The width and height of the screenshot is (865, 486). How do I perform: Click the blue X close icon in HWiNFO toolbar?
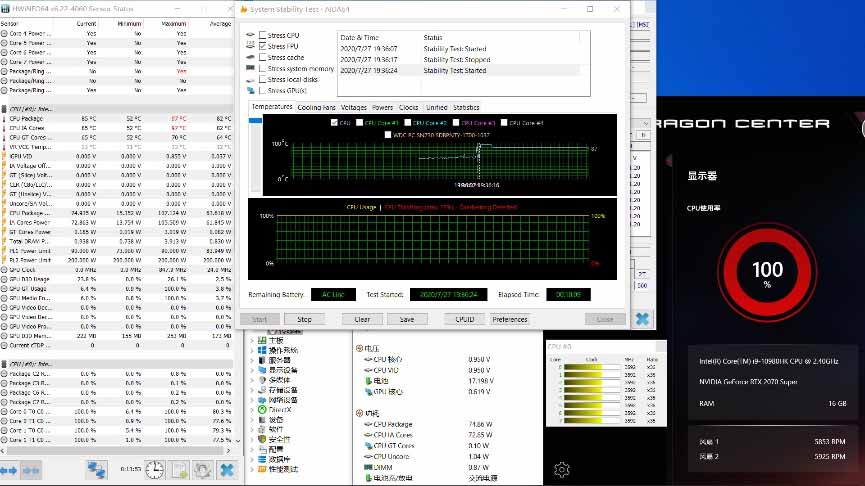tap(227, 470)
